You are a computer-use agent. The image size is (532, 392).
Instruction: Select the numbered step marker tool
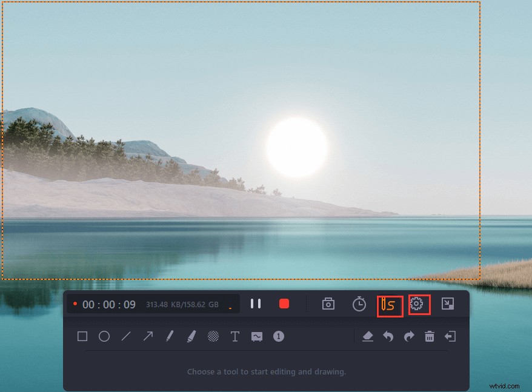pos(278,337)
